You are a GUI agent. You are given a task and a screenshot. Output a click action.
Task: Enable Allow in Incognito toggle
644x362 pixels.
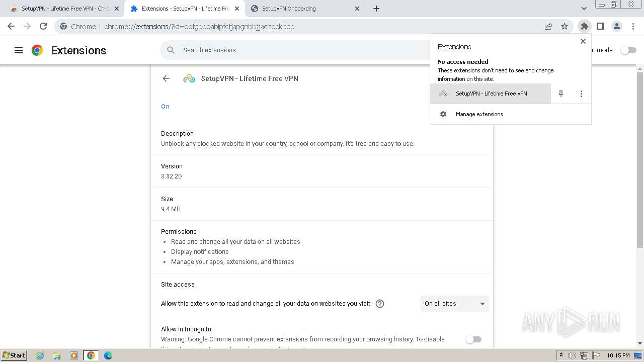473,339
